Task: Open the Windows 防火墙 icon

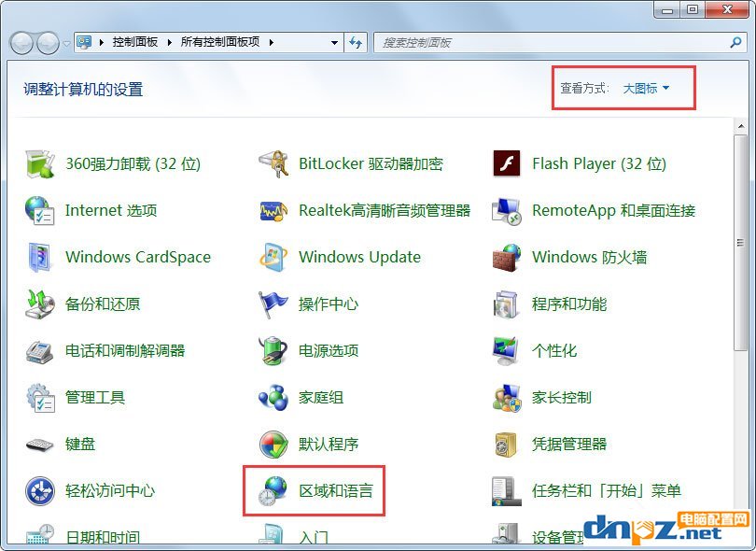Action: tap(506, 257)
